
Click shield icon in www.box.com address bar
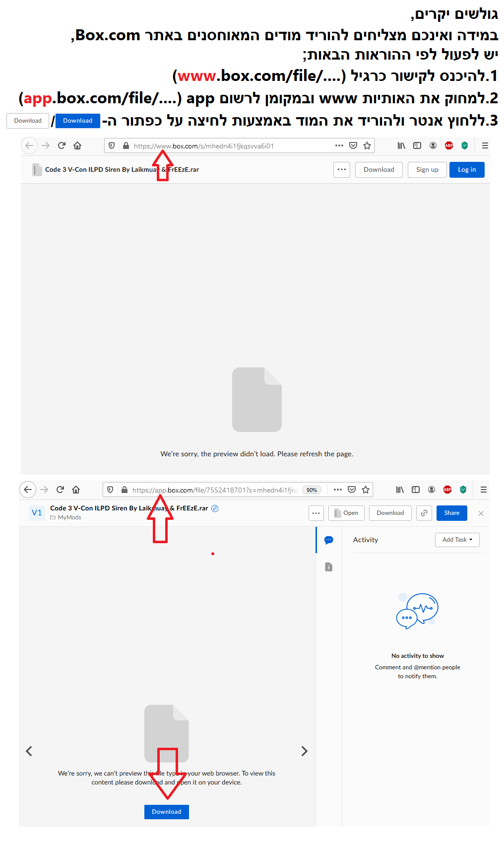point(112,145)
